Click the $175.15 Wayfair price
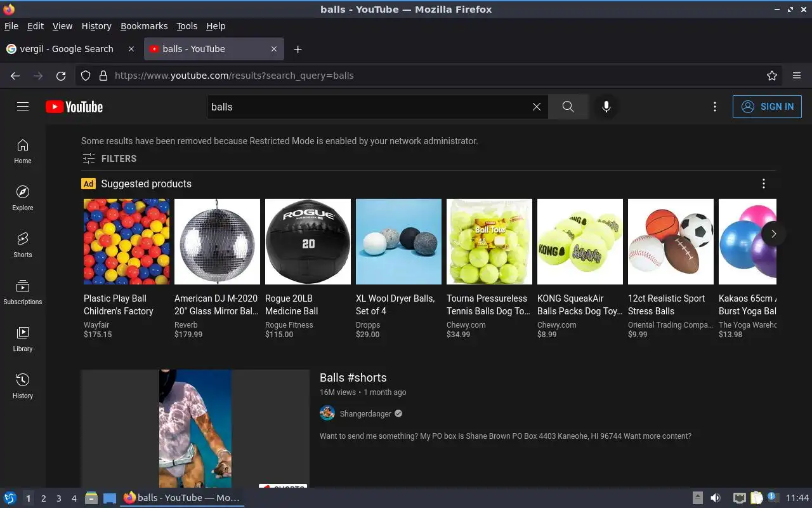Image resolution: width=812 pixels, height=508 pixels. tap(98, 334)
